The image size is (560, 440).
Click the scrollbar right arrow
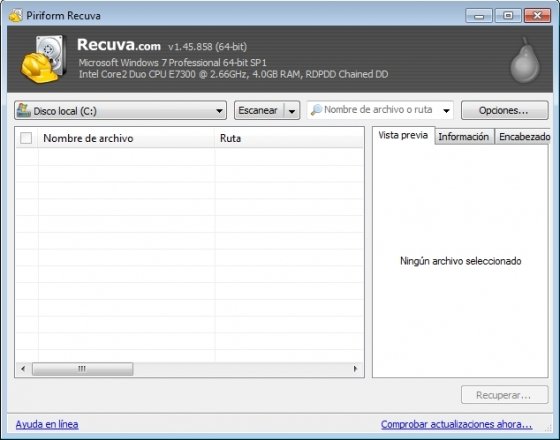[355, 369]
